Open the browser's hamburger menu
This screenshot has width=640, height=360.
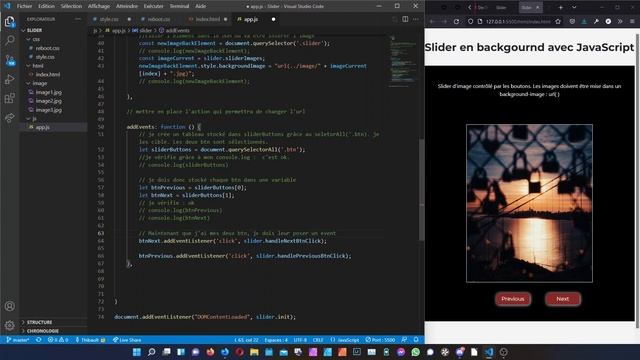(x=632, y=21)
